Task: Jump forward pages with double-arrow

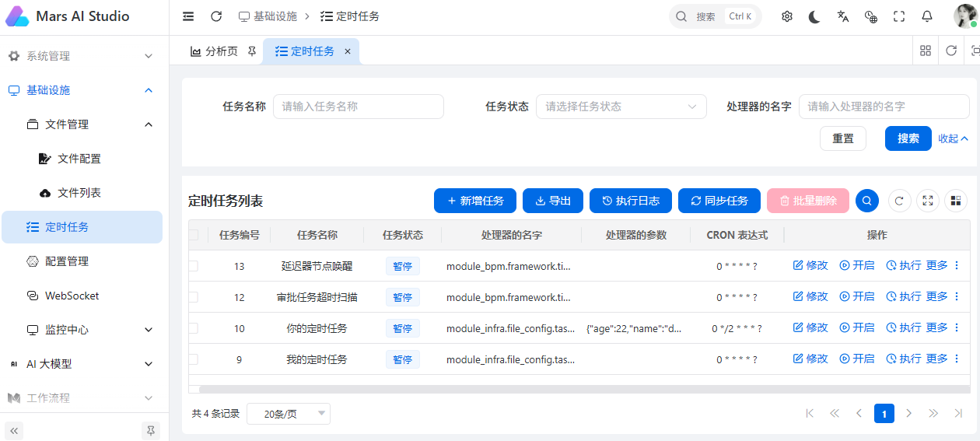Action: [933, 414]
